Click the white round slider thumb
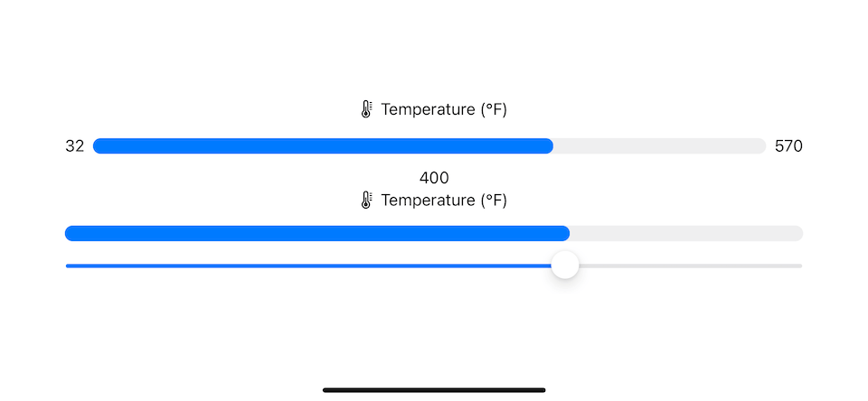868x401 pixels. (x=565, y=266)
